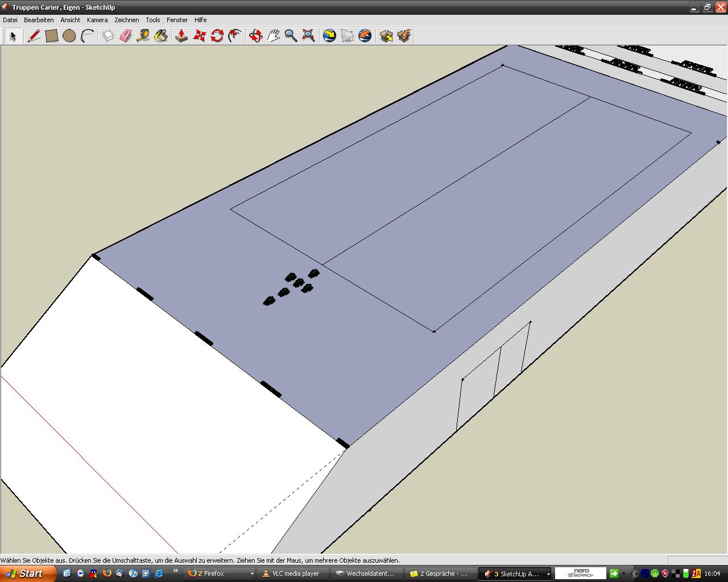Select the Rectangle drawing tool
The height and width of the screenshot is (582, 728).
point(52,36)
